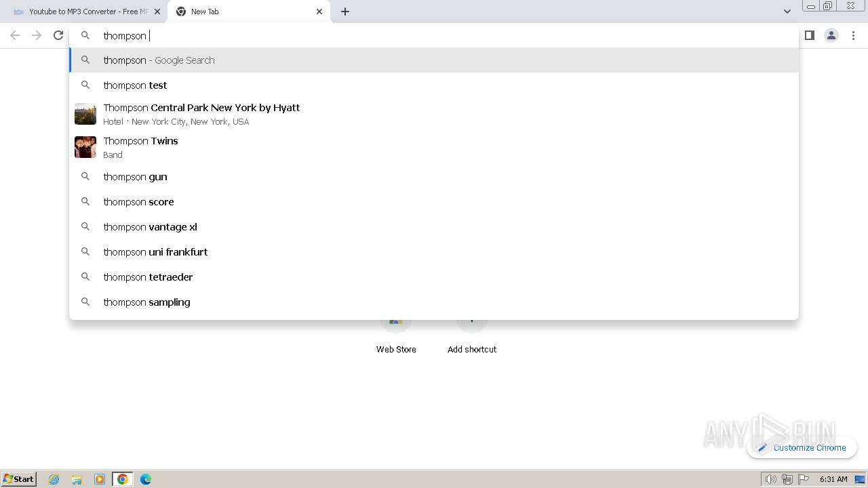The height and width of the screenshot is (488, 868).
Task: Click the Customize Chrome button
Action: 802,447
